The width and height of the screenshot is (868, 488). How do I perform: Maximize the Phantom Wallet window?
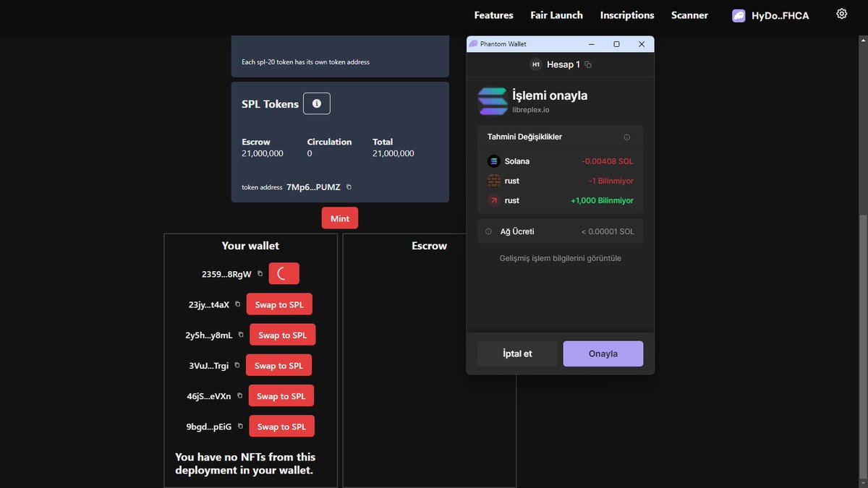616,44
